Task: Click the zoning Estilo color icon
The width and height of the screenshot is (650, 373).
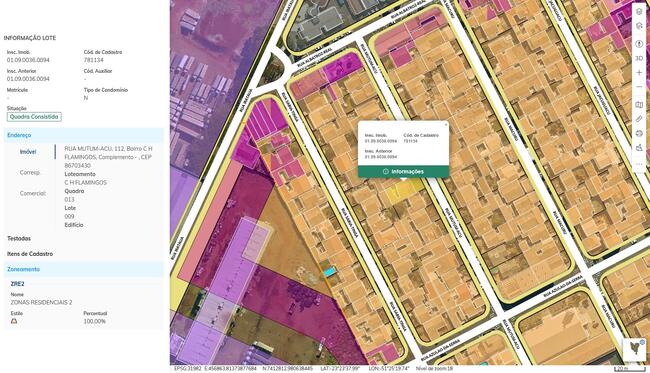Action: pos(14,321)
